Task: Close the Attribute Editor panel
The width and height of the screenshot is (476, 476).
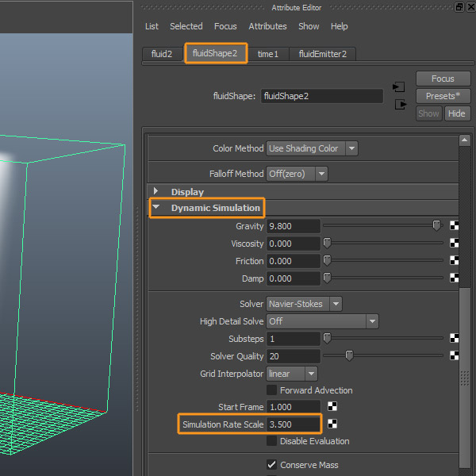Action: pos(471,6)
